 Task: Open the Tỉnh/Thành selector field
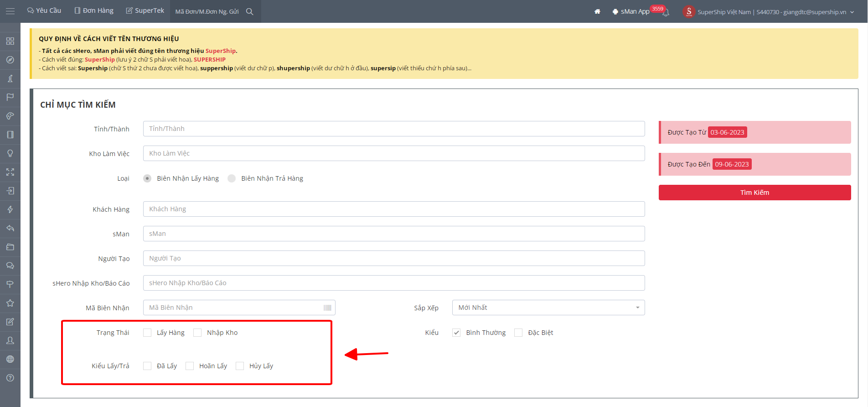394,129
